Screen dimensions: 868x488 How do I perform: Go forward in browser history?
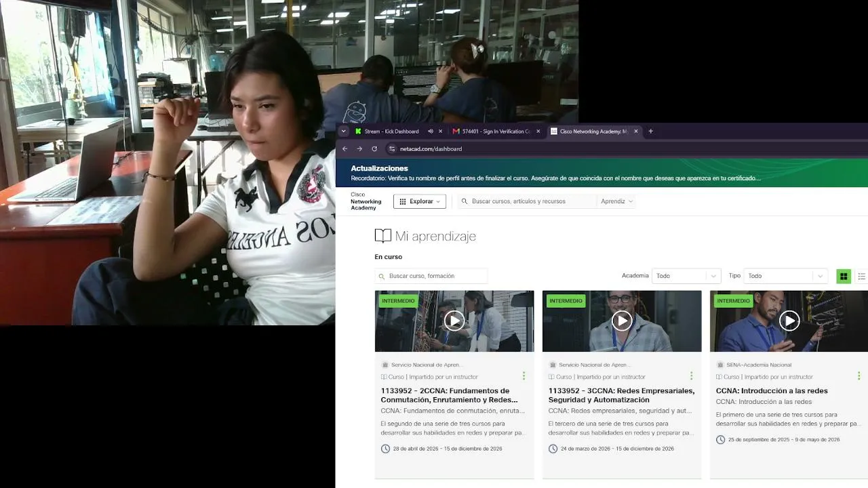(359, 148)
